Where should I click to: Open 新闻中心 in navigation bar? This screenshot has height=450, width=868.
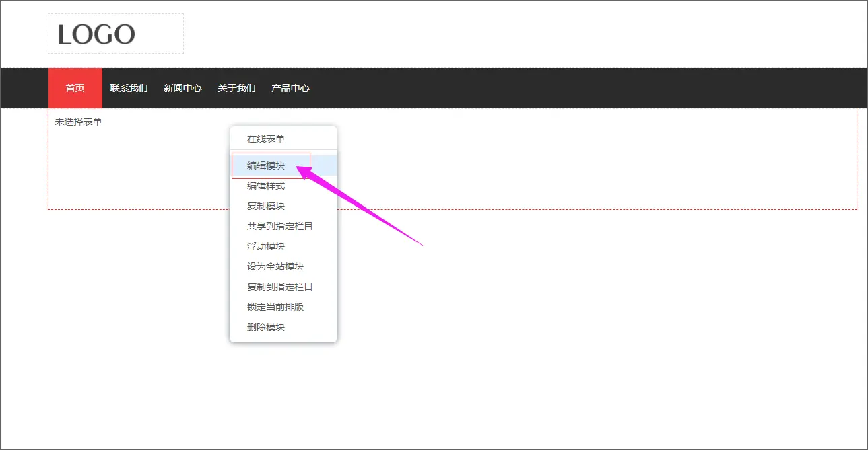tap(182, 88)
